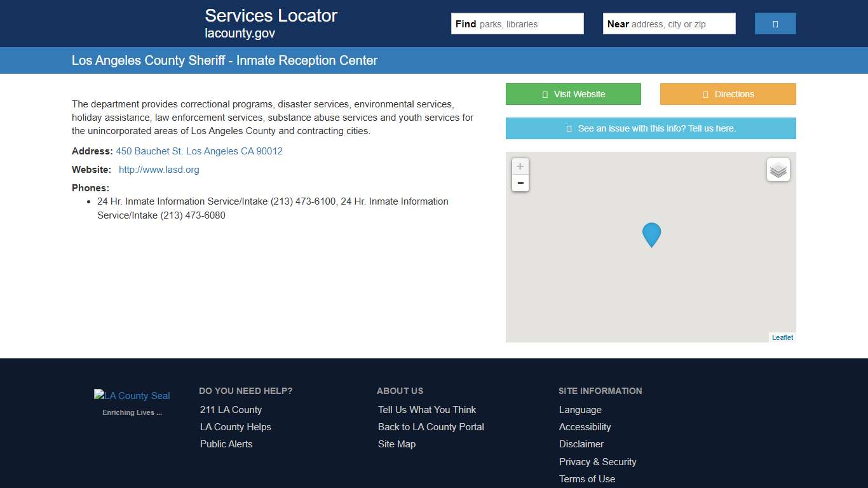Screen dimensions: 868x488
Task: Click the blue location pin on the map
Action: (651, 234)
